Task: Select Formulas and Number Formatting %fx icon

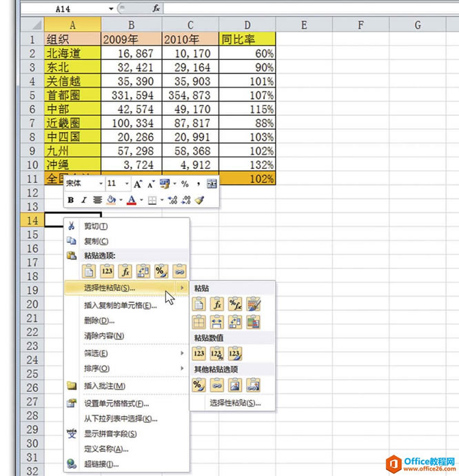Action: 235,304
